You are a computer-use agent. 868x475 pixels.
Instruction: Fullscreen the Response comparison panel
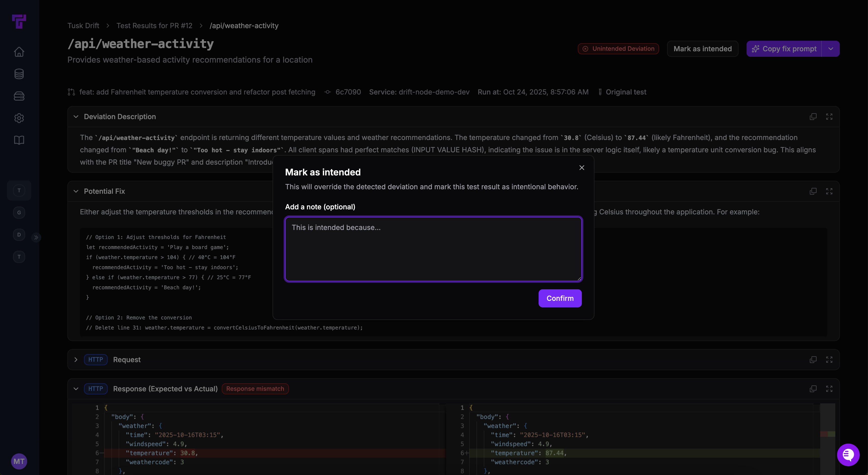click(x=830, y=389)
